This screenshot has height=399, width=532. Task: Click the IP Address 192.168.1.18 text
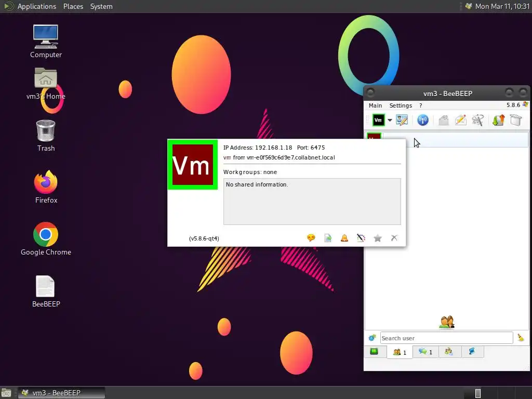[258, 148]
